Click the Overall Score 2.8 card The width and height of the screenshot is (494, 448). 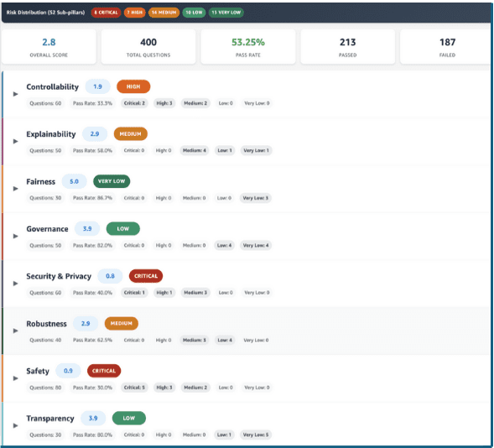49,47
